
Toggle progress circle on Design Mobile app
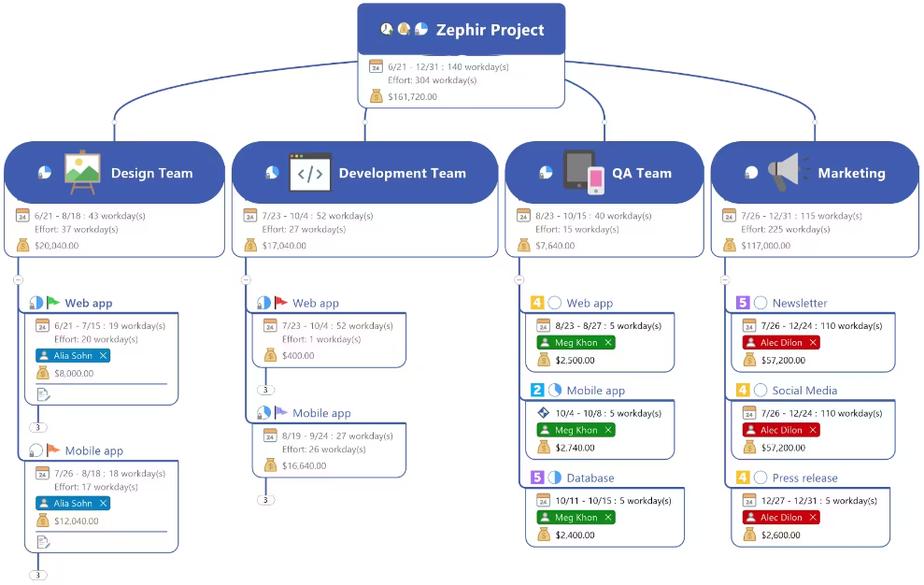click(x=36, y=449)
